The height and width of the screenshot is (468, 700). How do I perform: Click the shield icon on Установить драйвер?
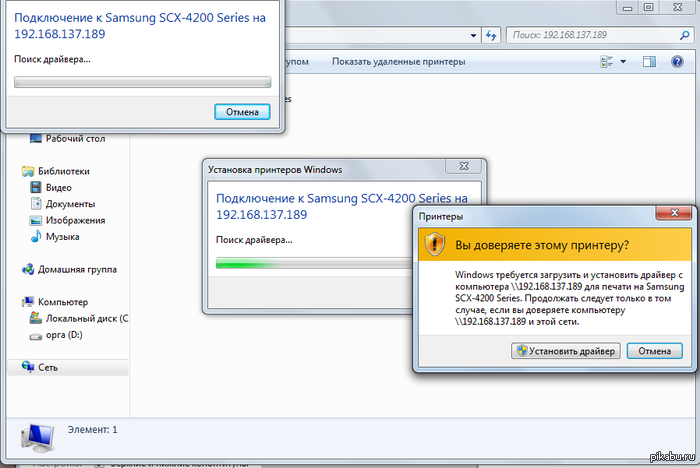point(522,351)
